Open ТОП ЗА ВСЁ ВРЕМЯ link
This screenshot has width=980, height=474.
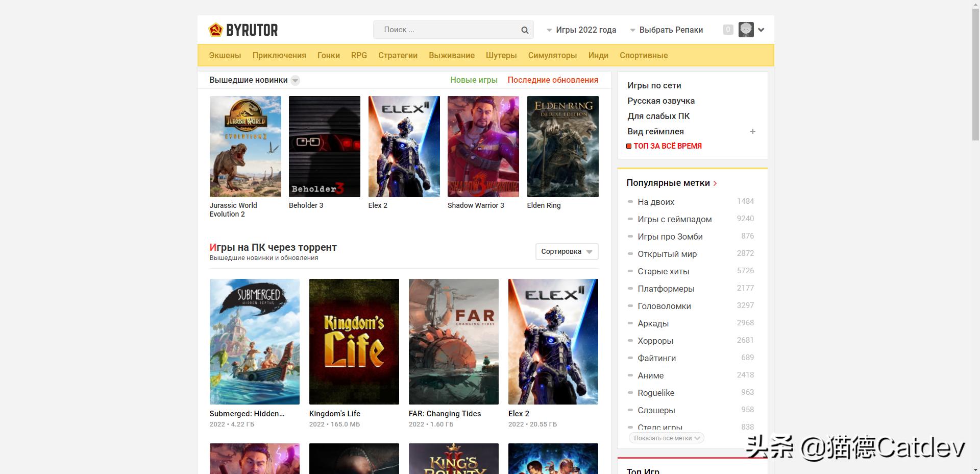pyautogui.click(x=668, y=146)
